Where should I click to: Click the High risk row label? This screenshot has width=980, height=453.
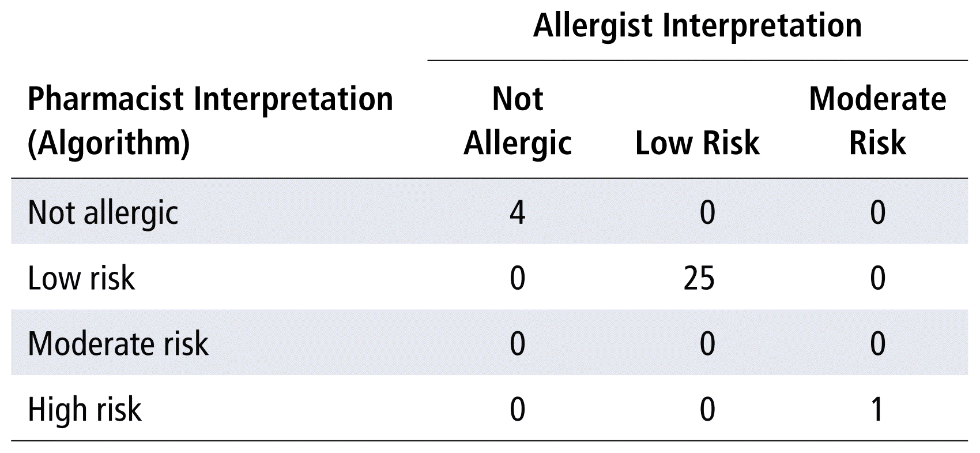84,410
